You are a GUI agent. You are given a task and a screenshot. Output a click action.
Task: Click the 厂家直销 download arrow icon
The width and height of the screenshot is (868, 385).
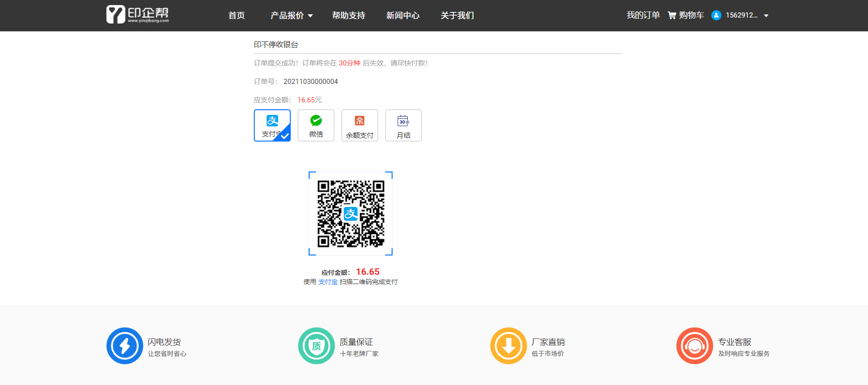coord(509,346)
